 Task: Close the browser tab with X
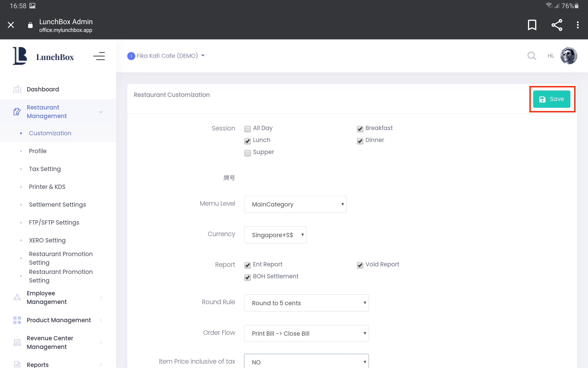tap(11, 25)
